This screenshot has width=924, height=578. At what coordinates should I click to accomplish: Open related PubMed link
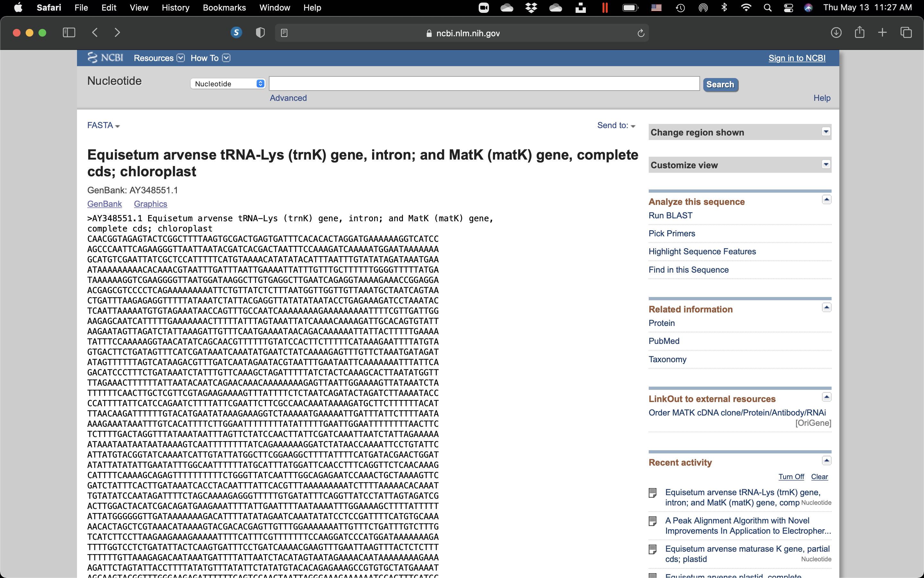664,341
